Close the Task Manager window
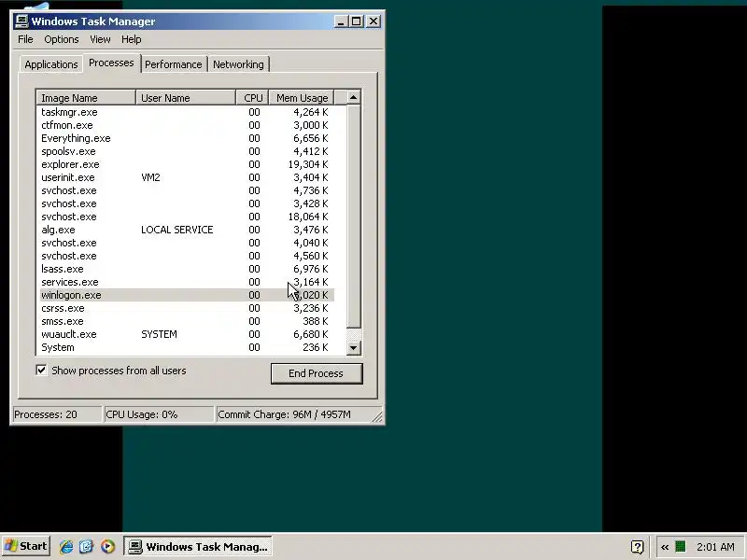747x560 pixels. (x=373, y=21)
